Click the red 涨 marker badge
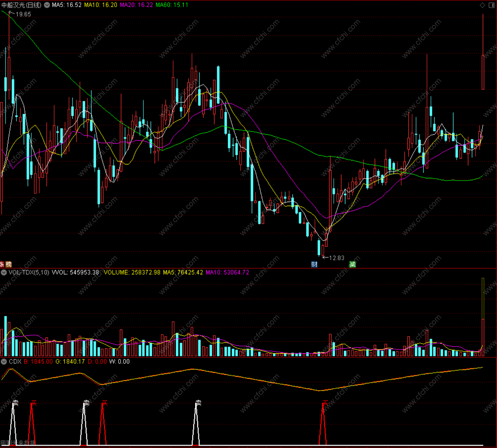Screen dimensions: 497x448 click(2, 264)
